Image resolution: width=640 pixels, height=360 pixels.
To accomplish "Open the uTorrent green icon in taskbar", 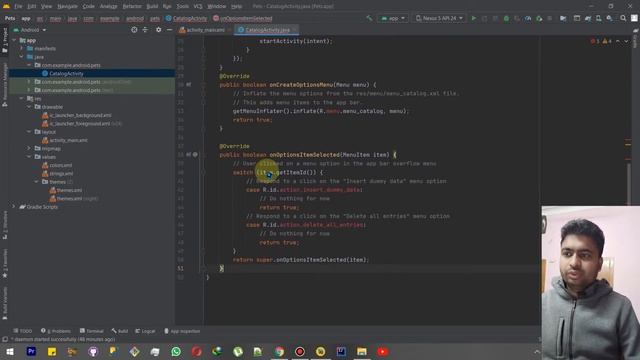I will 238,351.
